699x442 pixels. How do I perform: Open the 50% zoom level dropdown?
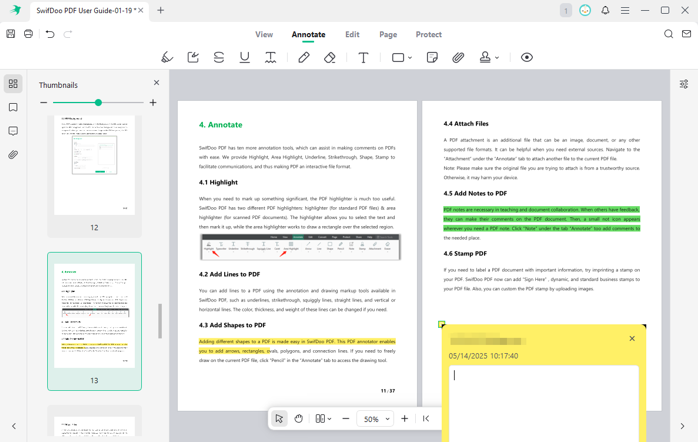(375, 419)
